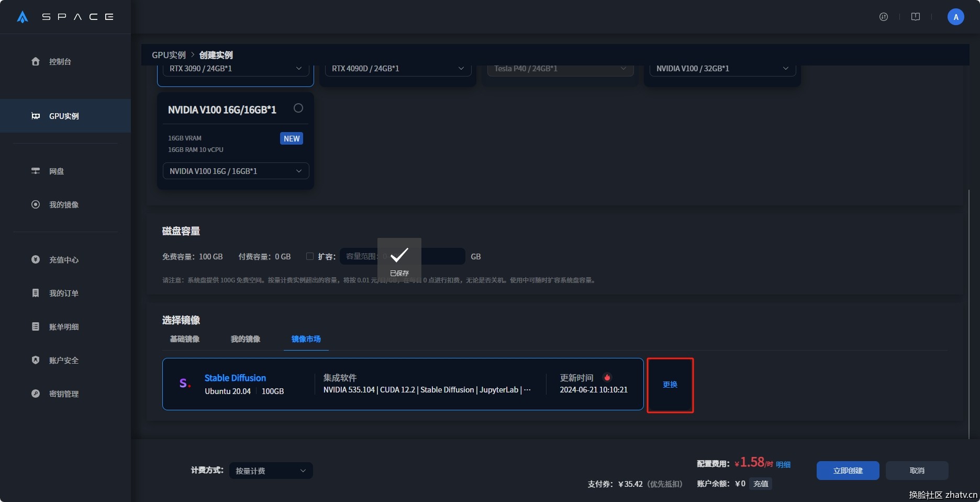The image size is (980, 502).
Task: Open the 按量计费 billing method dropdown
Action: tap(271, 471)
